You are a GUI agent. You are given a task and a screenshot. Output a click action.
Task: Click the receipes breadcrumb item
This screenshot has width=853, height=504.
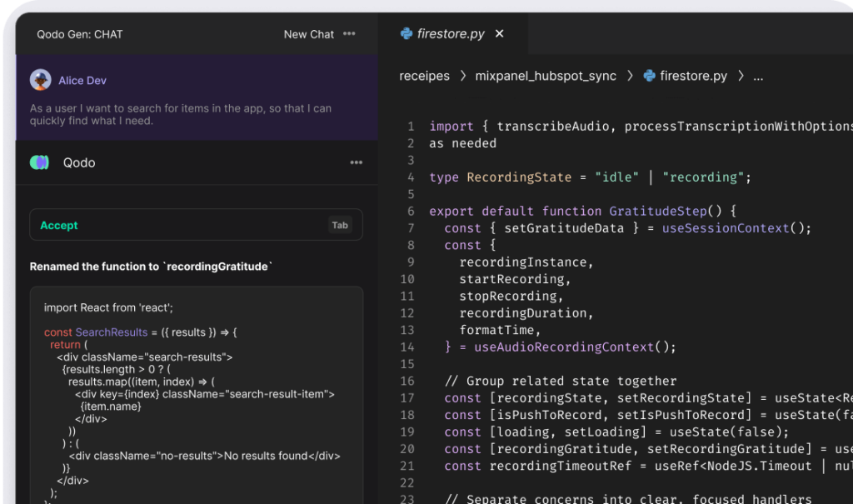coord(425,76)
